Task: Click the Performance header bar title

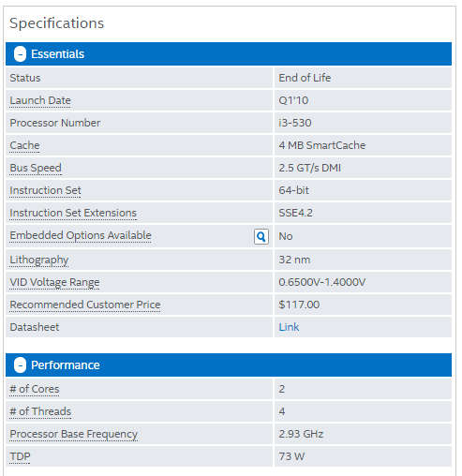Action: click(66, 365)
